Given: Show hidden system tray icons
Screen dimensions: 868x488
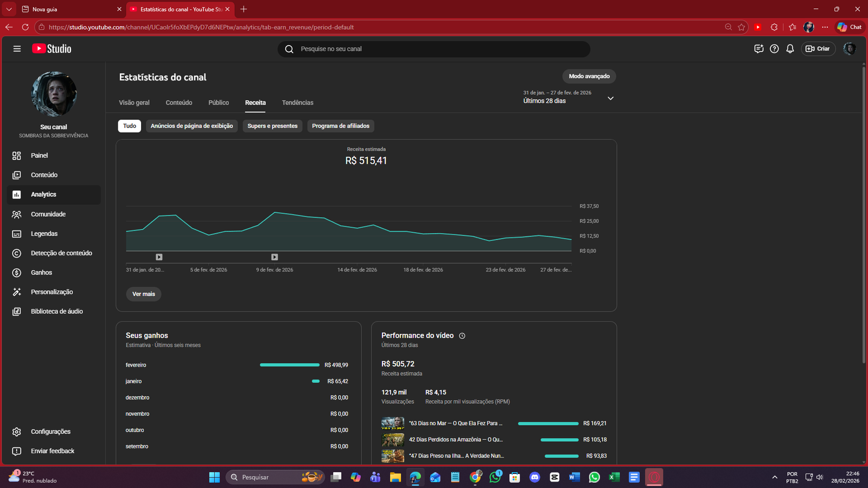Looking at the screenshot, I should pyautogui.click(x=774, y=477).
